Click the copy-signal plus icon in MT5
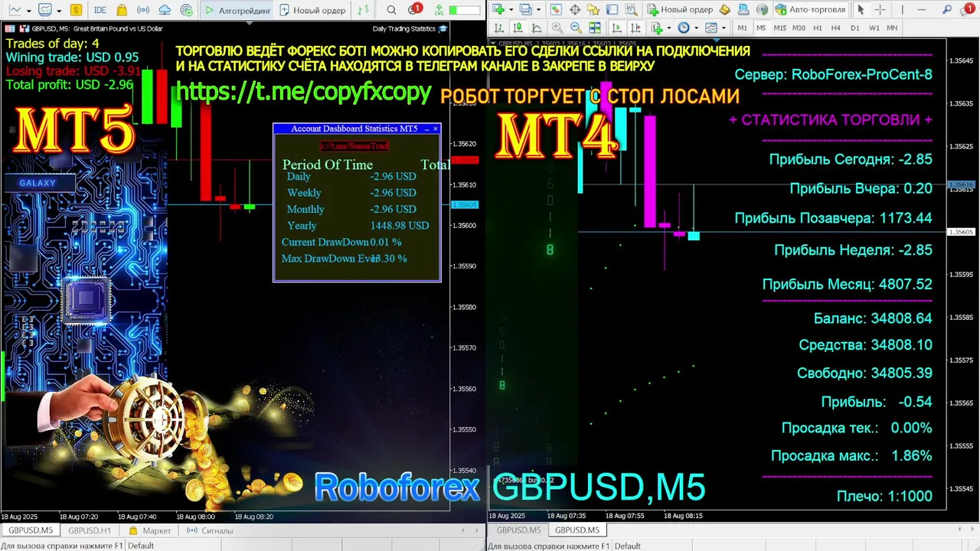980x551 pixels. coord(187,11)
